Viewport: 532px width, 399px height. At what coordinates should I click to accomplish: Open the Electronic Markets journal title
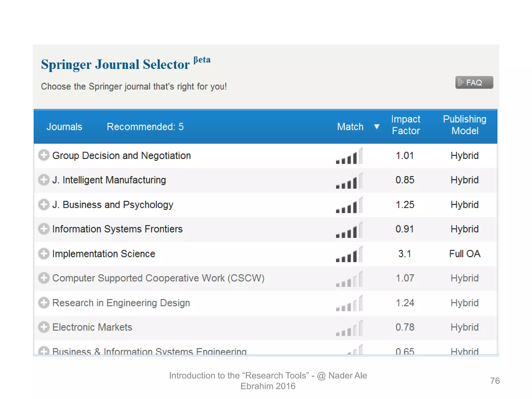(x=92, y=327)
